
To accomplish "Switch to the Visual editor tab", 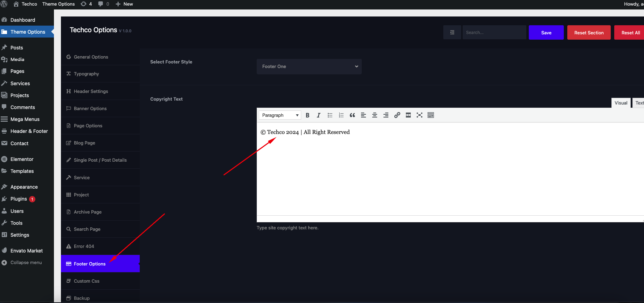I will 621,103.
